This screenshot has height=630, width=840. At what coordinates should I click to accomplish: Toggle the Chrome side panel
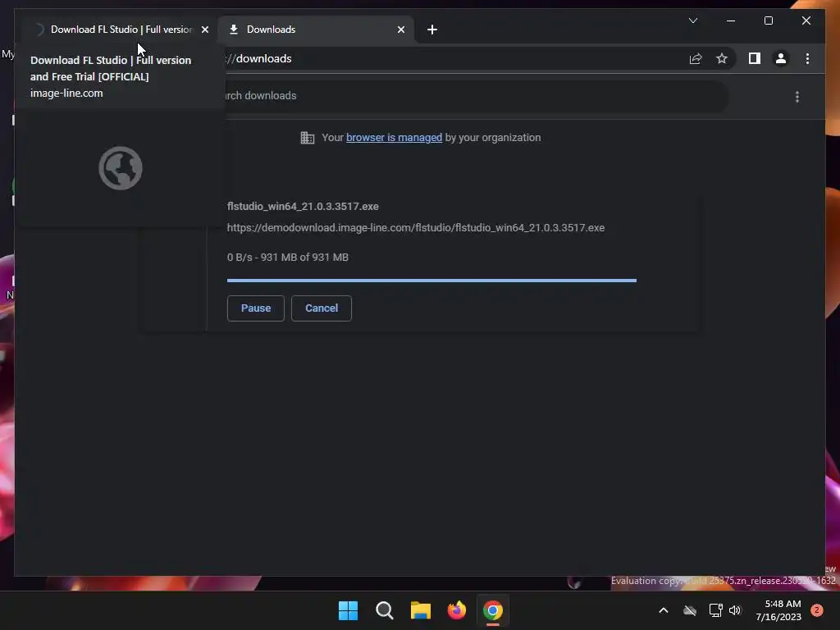pos(755,58)
